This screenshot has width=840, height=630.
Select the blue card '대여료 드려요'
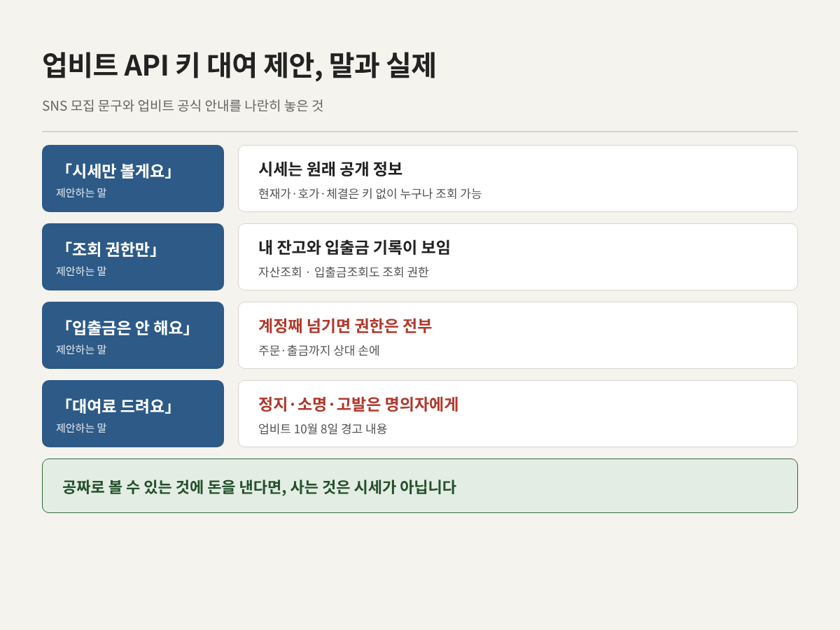[x=133, y=414]
